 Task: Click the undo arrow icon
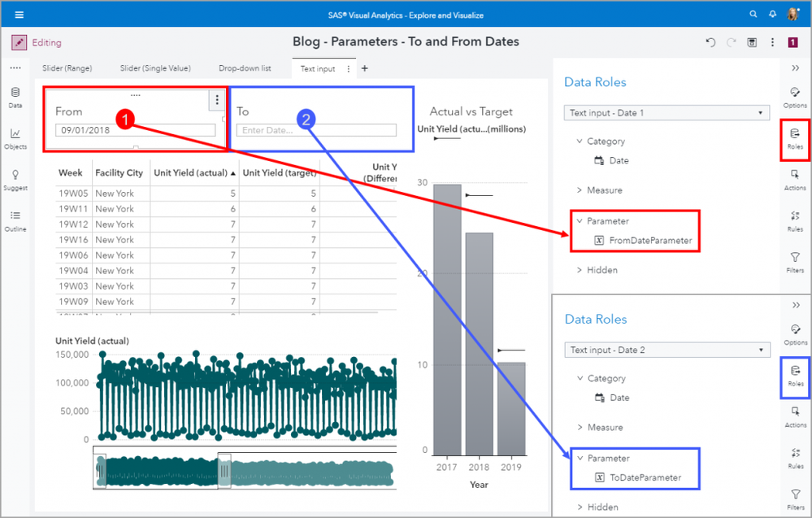tap(710, 42)
